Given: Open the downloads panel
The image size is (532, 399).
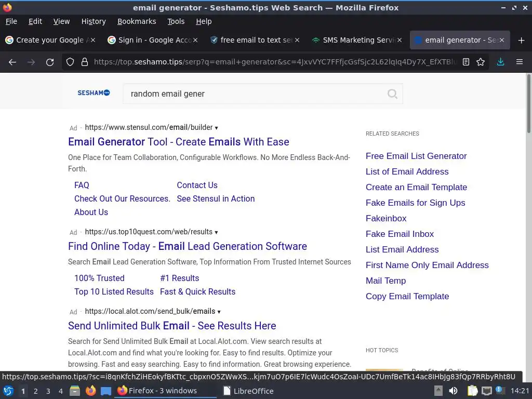Looking at the screenshot, I should 500,62.
